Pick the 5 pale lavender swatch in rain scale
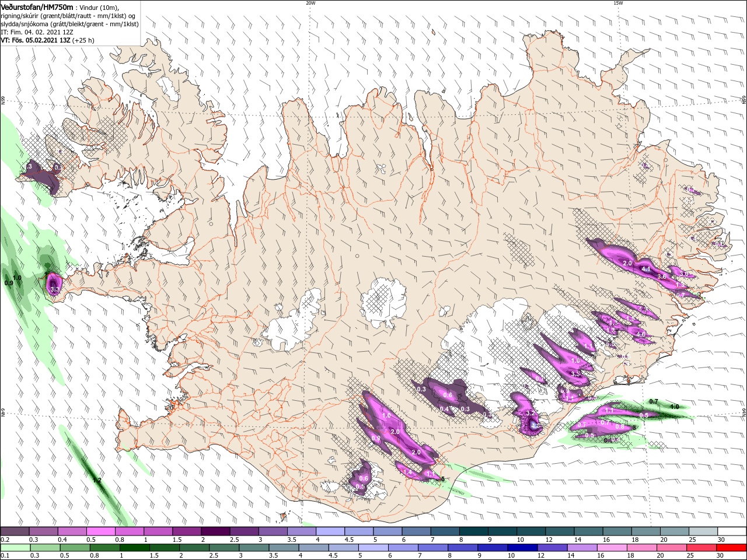The image size is (747, 560). coord(375,548)
